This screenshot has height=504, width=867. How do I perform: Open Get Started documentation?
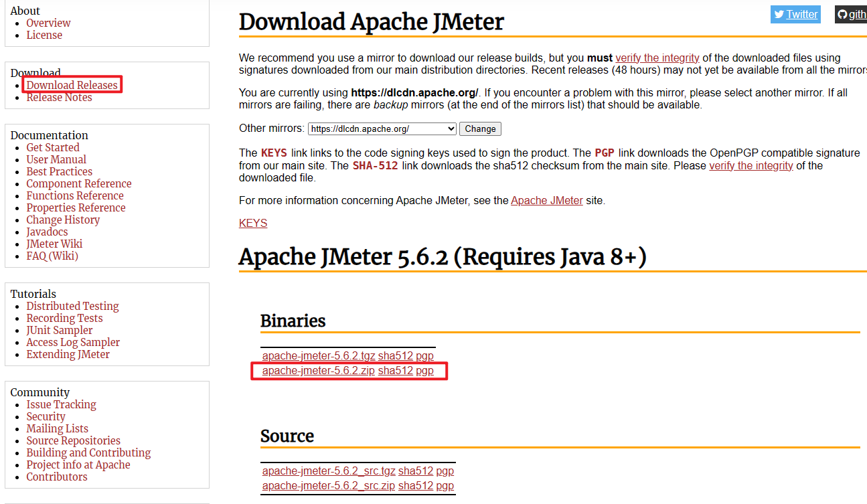pyautogui.click(x=53, y=147)
